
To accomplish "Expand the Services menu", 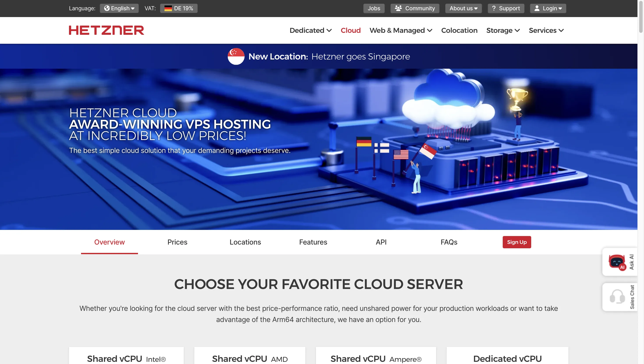I will click(x=546, y=30).
